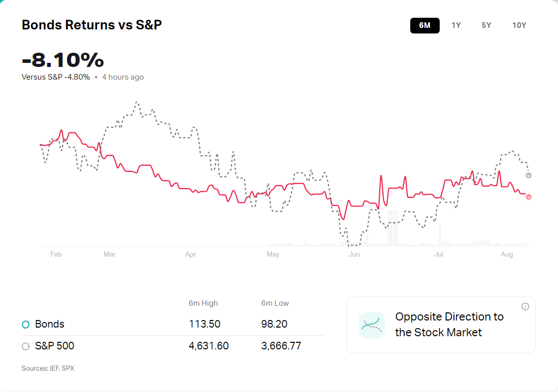Click the teal correlation chart icon
This screenshot has height=392, width=558.
click(x=372, y=325)
